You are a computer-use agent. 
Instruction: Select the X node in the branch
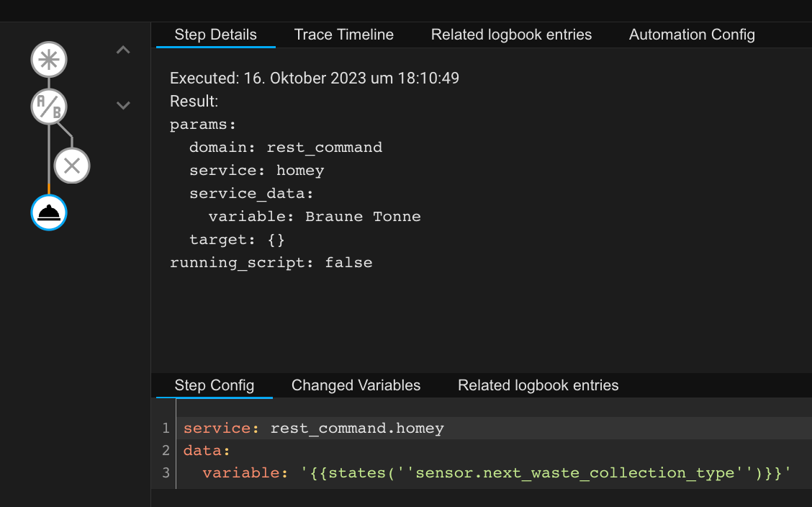[72, 166]
